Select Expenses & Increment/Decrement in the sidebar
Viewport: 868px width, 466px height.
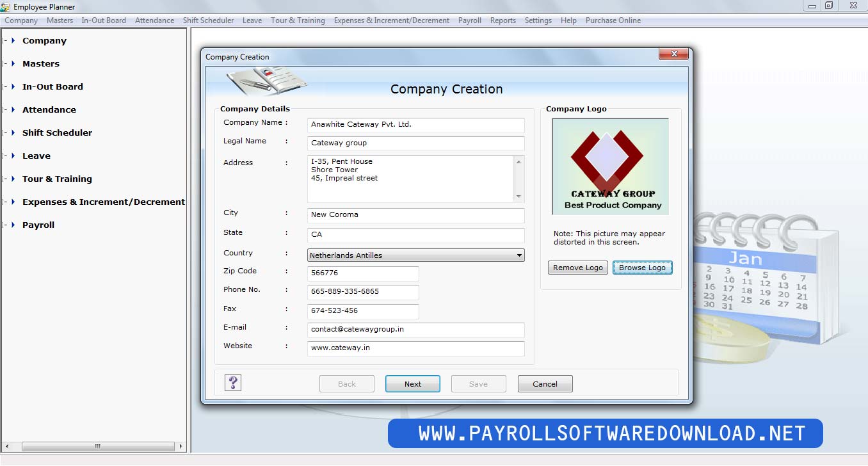(104, 202)
